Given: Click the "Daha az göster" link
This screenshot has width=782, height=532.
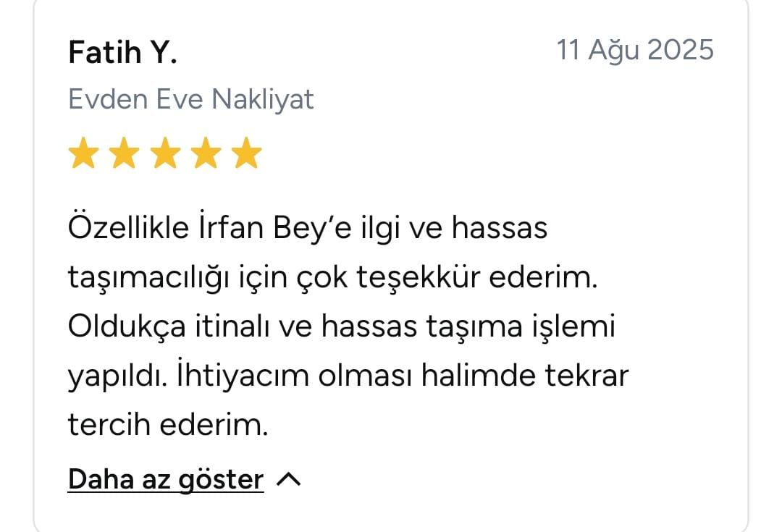Looking at the screenshot, I should 166,479.
